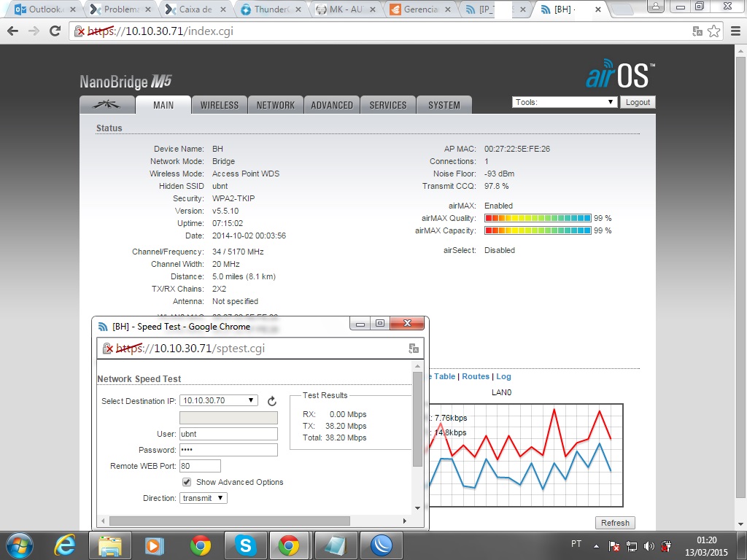Click the insecure HTTPS lock icon in Speed Test window
This screenshot has width=747, height=560.
108,349
